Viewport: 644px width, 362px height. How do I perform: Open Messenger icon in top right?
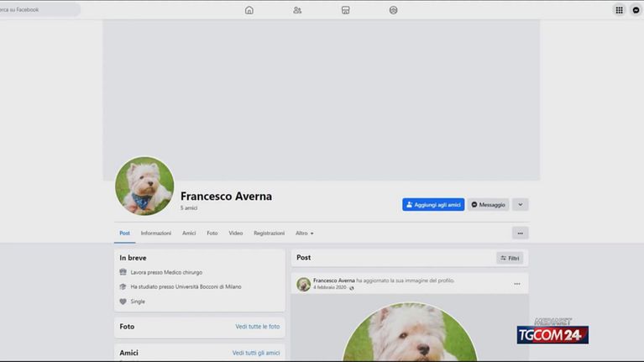coord(636,10)
